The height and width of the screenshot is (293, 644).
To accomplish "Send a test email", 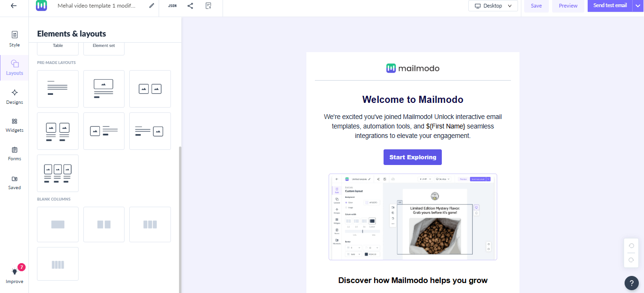I will tap(609, 6).
